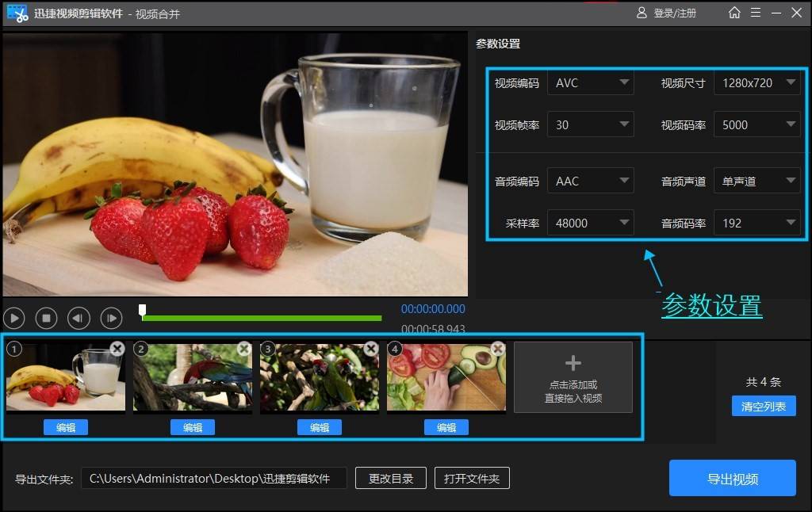Open the hamburger menu in the title bar
This screenshot has height=512, width=812.
pos(753,13)
